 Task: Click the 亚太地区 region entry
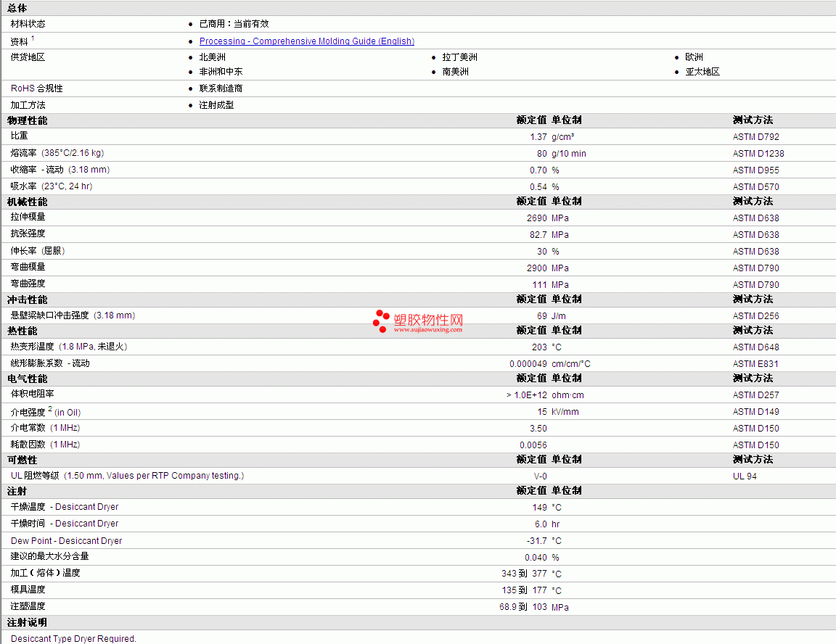pyautogui.click(x=702, y=71)
